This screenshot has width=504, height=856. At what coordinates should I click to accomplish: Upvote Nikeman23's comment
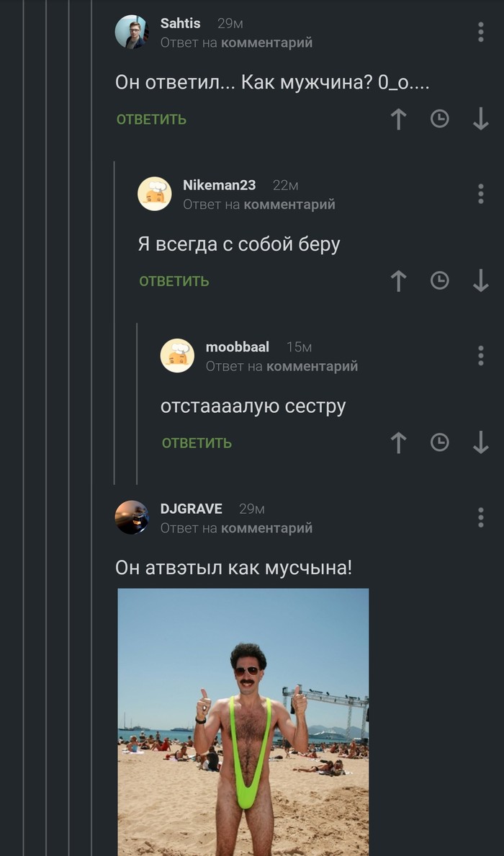point(399,280)
